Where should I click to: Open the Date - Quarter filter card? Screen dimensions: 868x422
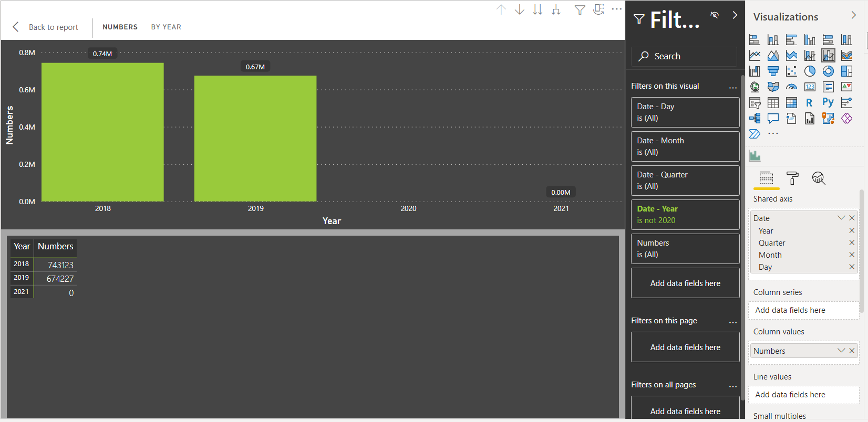coord(685,181)
